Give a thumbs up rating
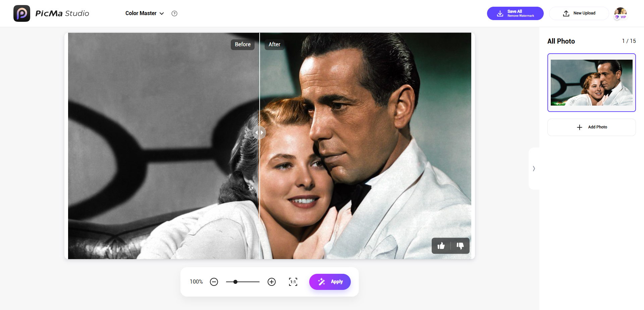Viewport: 644px width, 310px height. (441, 246)
